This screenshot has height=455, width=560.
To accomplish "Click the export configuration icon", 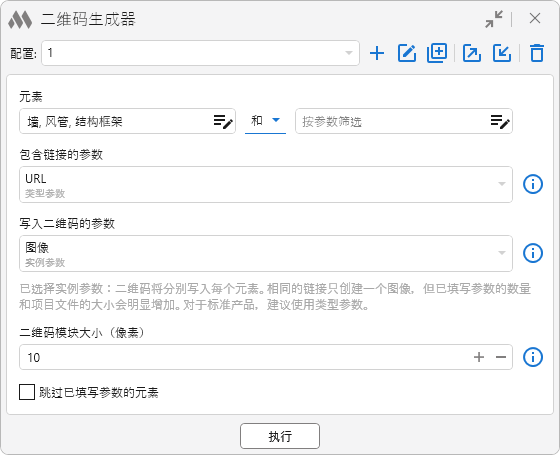I will tap(472, 54).
